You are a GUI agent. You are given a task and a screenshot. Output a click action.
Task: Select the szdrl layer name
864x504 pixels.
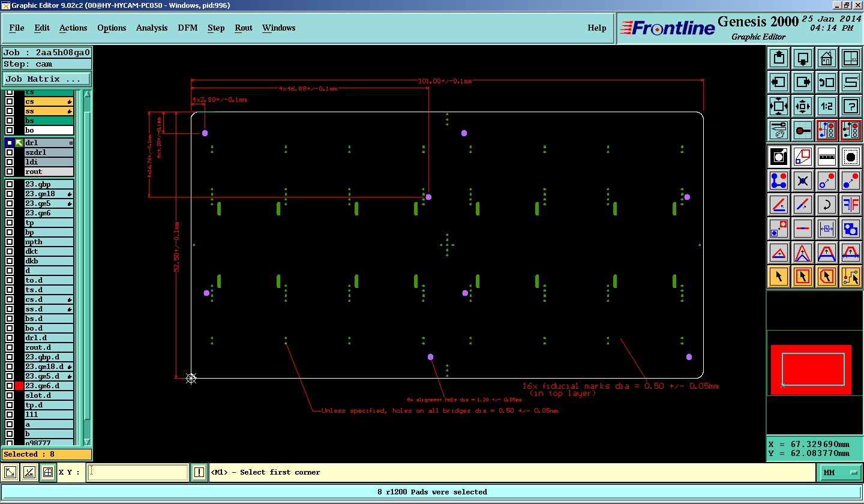coord(49,152)
